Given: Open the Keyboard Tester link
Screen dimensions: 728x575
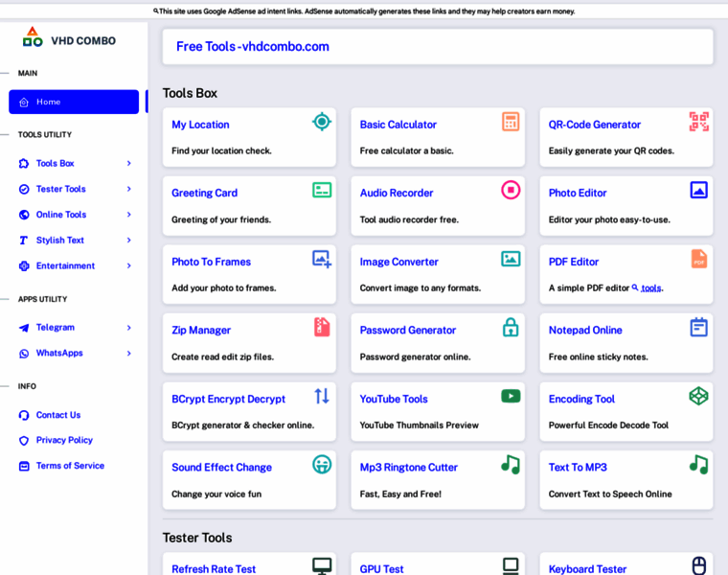Looking at the screenshot, I should [587, 569].
